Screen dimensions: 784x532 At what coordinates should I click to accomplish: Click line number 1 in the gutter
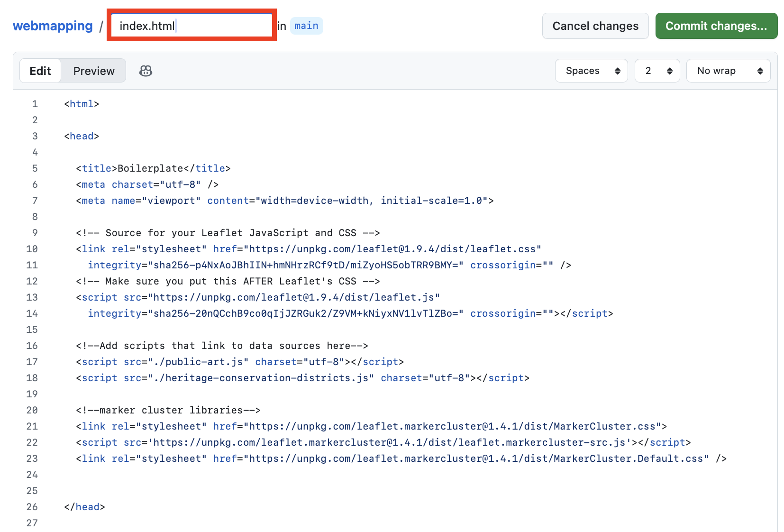click(x=35, y=104)
